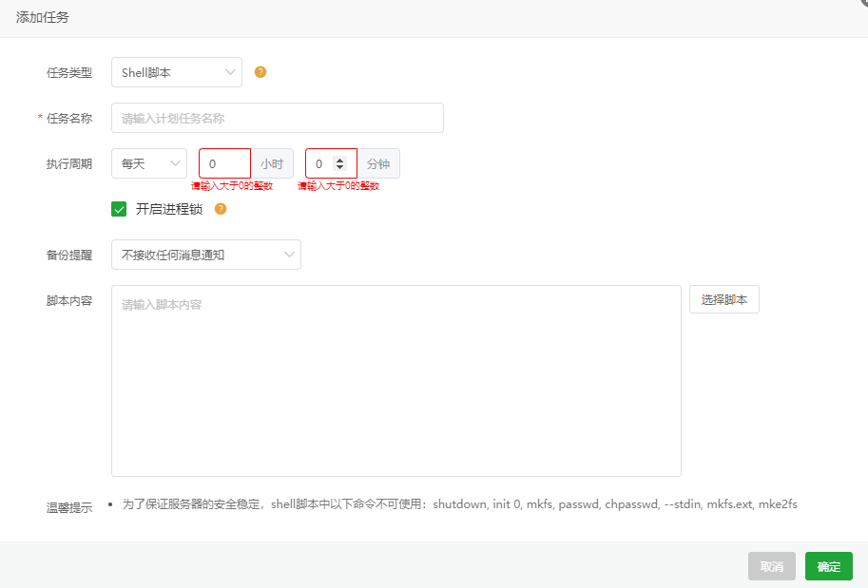Click the 选择脚本 button
Image resolution: width=868 pixels, height=588 pixels.
click(x=724, y=299)
